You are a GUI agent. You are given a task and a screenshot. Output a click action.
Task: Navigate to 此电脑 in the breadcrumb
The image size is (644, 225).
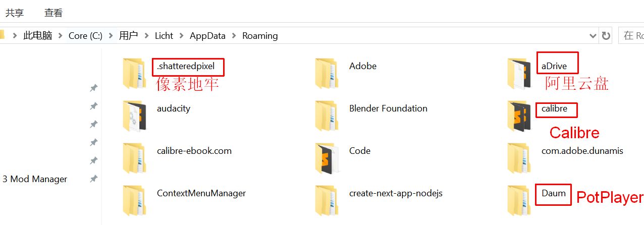(x=38, y=36)
